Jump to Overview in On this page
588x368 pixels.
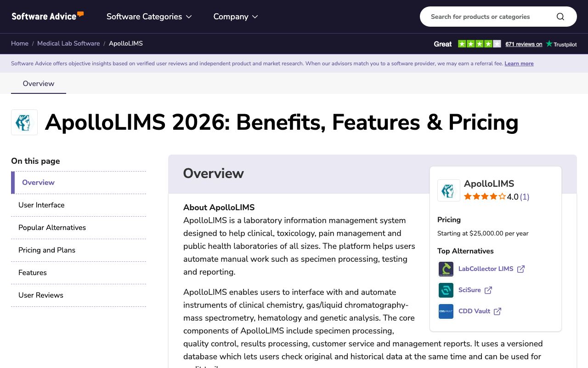tap(79, 183)
